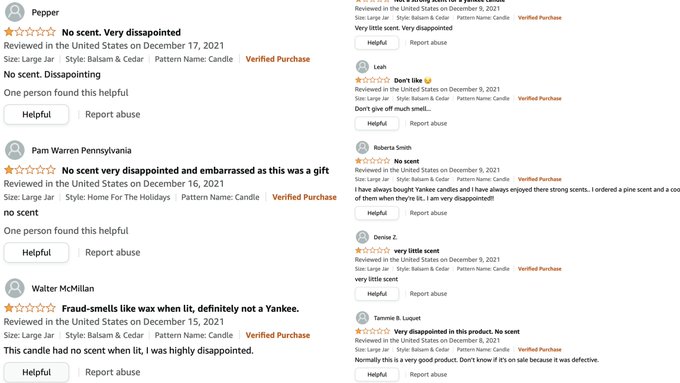This screenshot has height=383, width=680.
Task: Click Tammie B. Luquet's avatar icon
Action: pyautogui.click(x=362, y=318)
